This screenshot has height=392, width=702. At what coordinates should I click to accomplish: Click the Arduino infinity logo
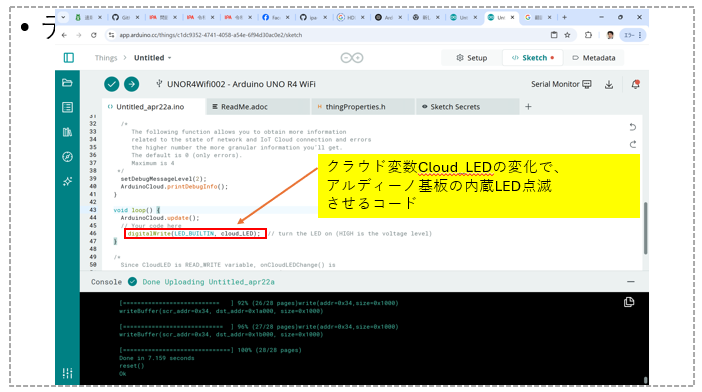(352, 58)
